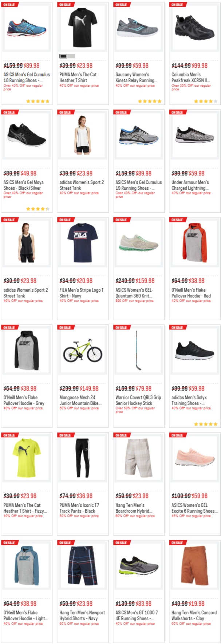Open ASICS Men's Gel Moya Shoes link
Screen dimensions: 221x644
[x=24, y=185]
